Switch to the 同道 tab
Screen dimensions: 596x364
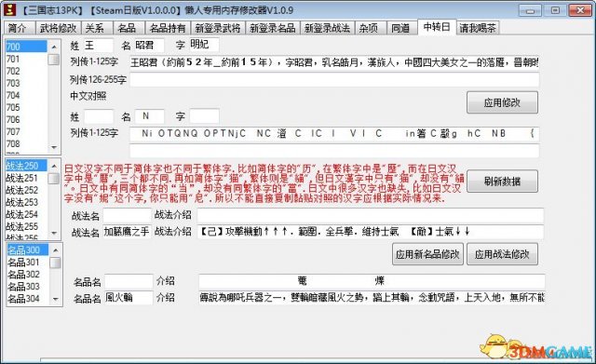pos(401,28)
